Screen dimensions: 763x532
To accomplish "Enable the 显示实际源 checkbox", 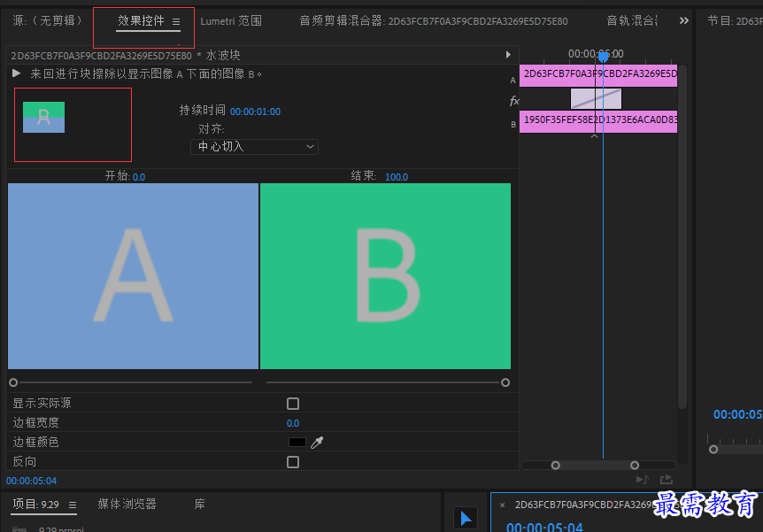I will (293, 404).
